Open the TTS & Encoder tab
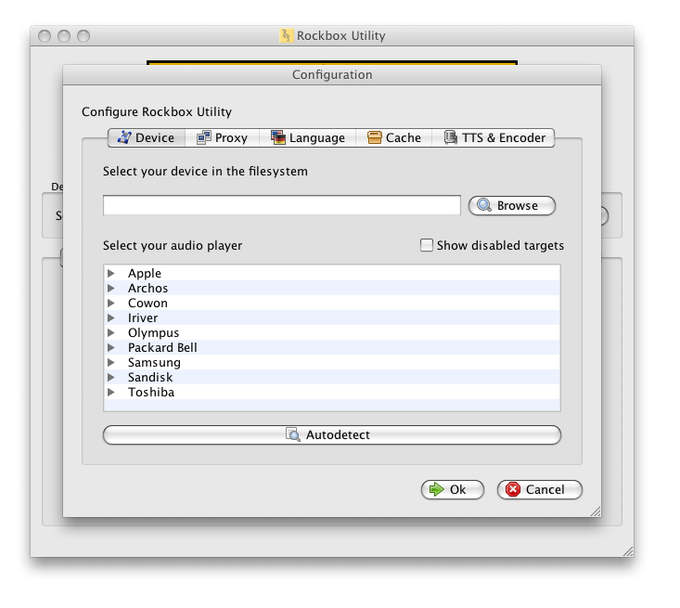 pos(494,138)
